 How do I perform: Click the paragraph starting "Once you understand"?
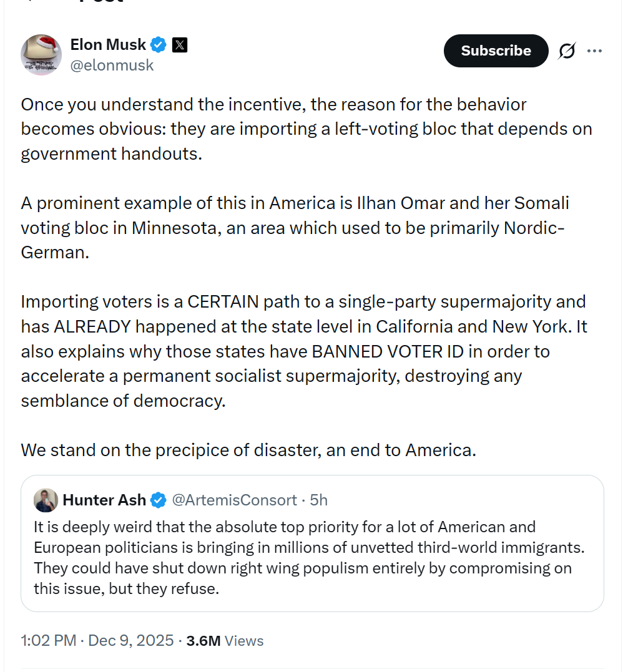(306, 129)
